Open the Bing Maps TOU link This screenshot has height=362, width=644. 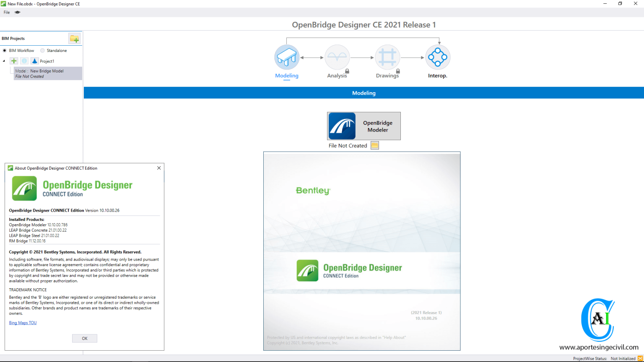click(23, 323)
